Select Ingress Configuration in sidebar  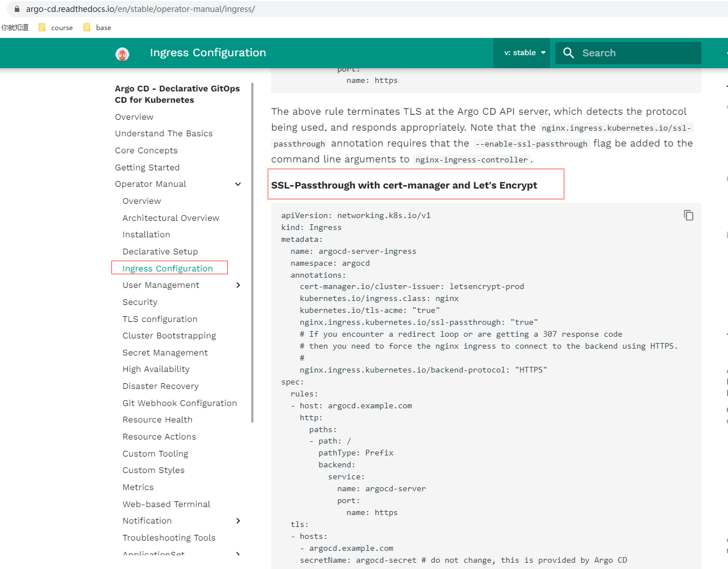pos(168,269)
